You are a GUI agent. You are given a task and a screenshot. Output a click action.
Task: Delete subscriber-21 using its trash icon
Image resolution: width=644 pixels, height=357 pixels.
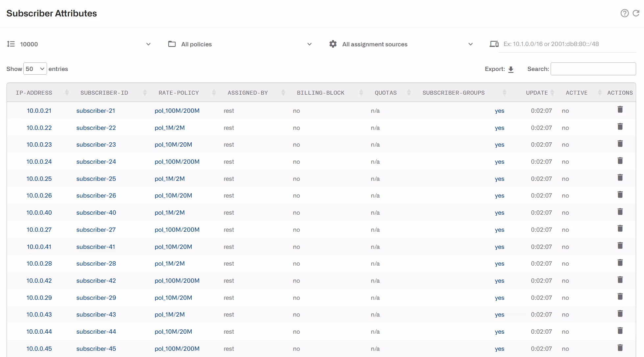pos(620,109)
